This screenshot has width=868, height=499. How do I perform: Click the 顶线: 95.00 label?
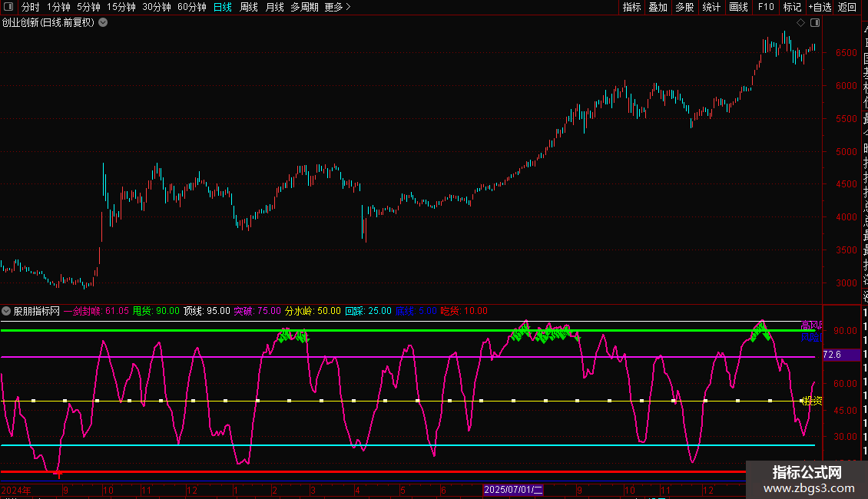click(x=207, y=311)
